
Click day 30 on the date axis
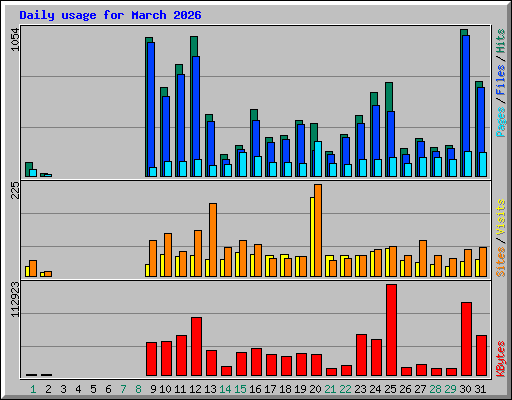465,389
